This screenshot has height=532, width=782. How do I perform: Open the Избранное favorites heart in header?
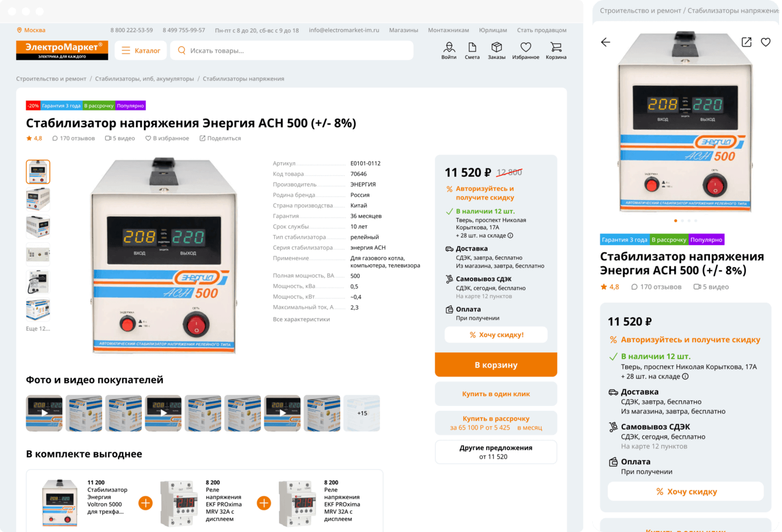point(526,50)
